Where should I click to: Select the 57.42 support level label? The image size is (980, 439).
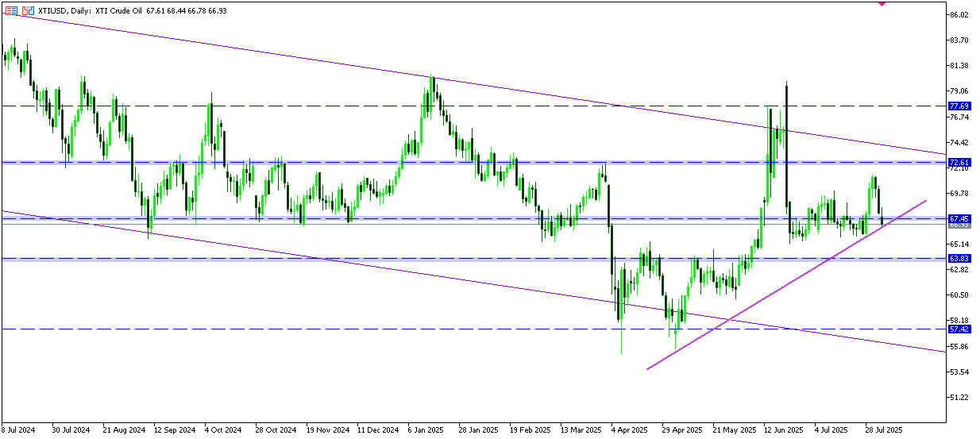959,329
